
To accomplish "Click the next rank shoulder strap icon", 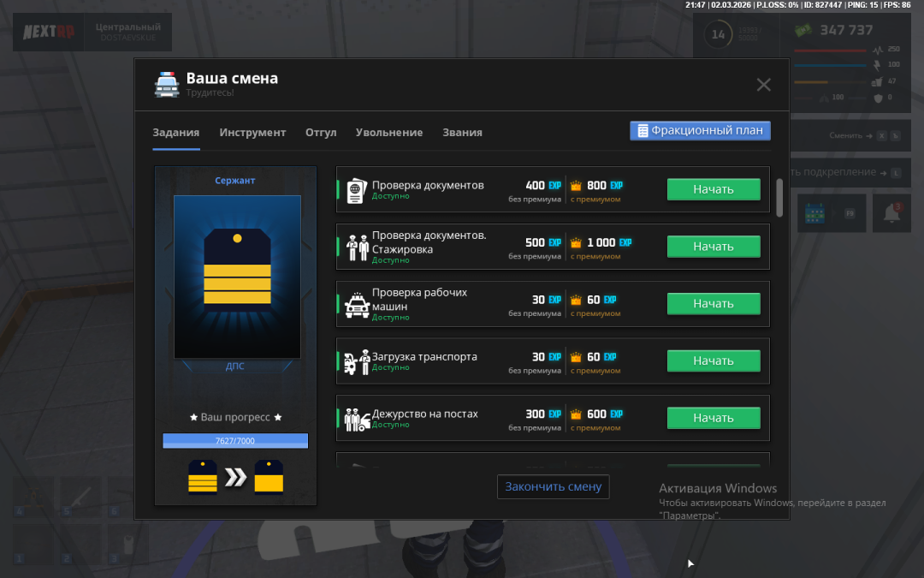I will (269, 478).
